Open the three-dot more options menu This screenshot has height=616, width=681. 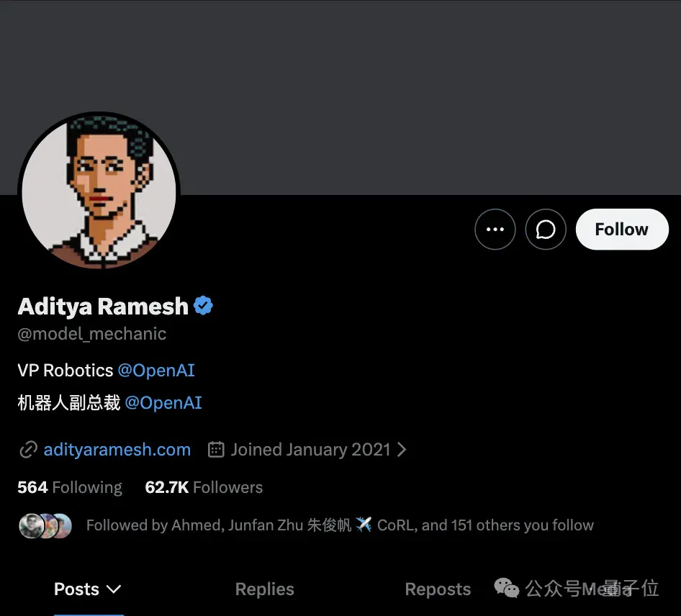tap(495, 230)
